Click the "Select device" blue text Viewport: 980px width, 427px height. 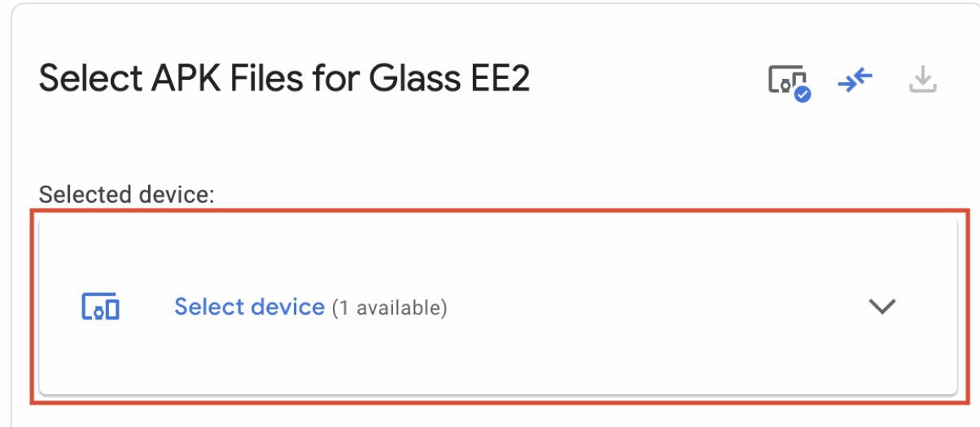point(249,307)
